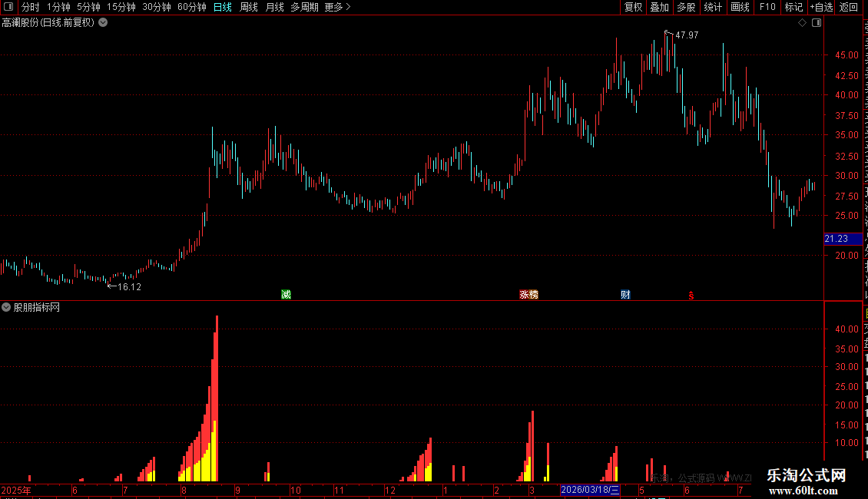Select the 1分钟 period tab
868x499 pixels.
pos(58,7)
